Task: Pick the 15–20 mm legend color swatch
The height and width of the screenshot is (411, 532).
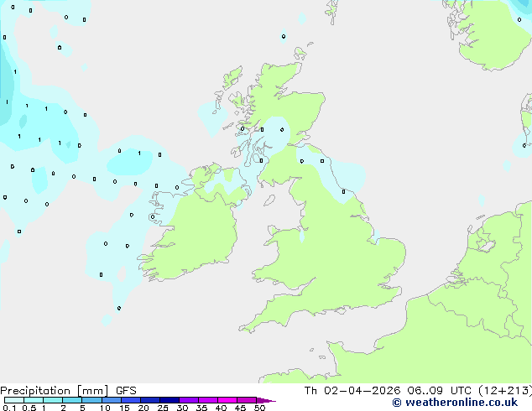Action: pos(130,400)
